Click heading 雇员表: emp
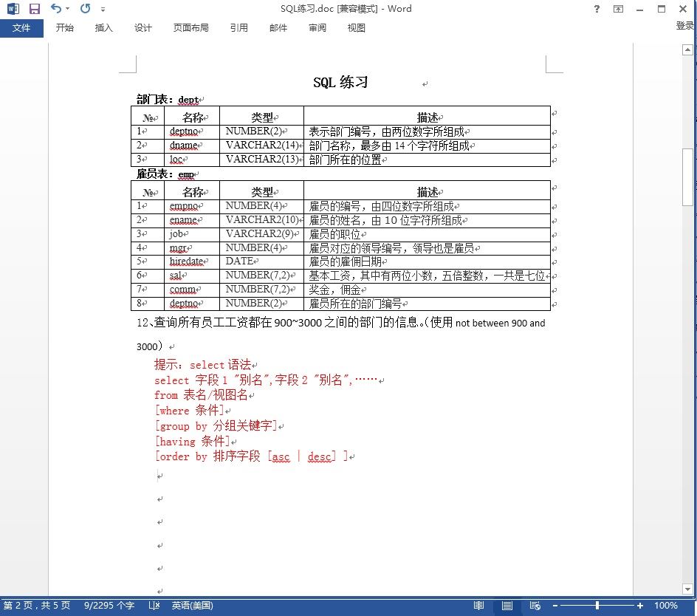Viewport: 697px width, 616px height. coord(165,174)
